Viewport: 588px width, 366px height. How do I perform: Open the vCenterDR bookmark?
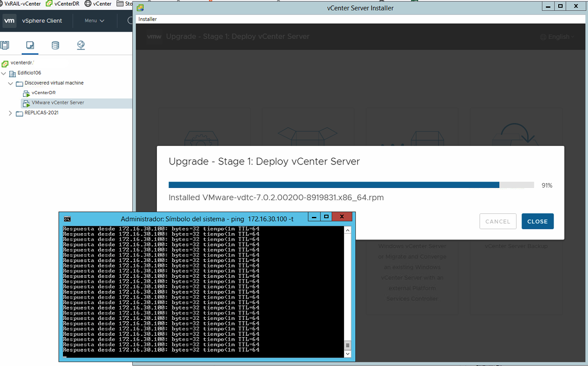click(62, 4)
